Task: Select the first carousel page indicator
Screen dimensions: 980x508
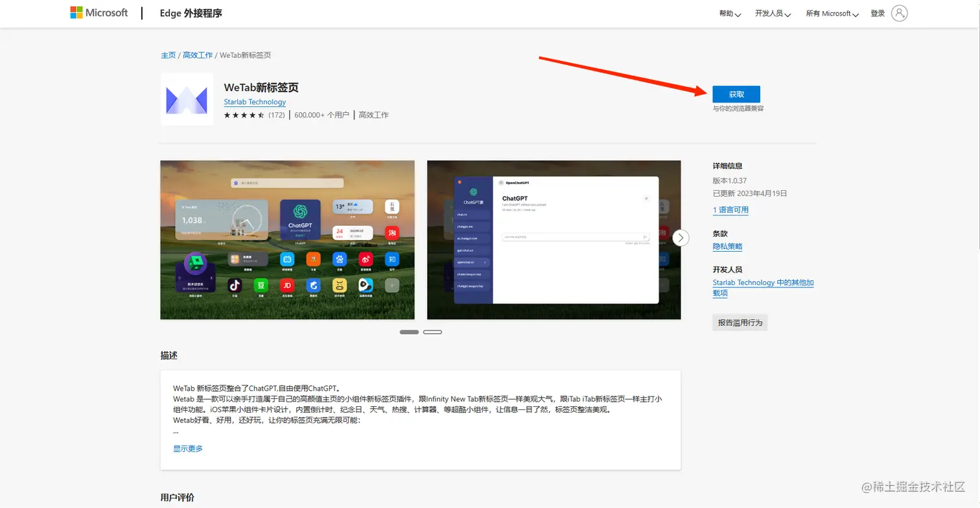Action: (x=409, y=332)
